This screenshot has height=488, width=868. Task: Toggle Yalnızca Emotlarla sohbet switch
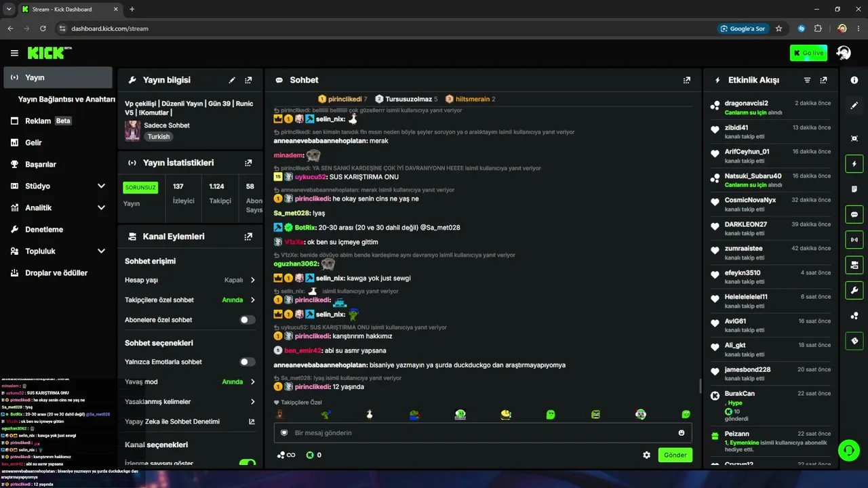point(248,362)
